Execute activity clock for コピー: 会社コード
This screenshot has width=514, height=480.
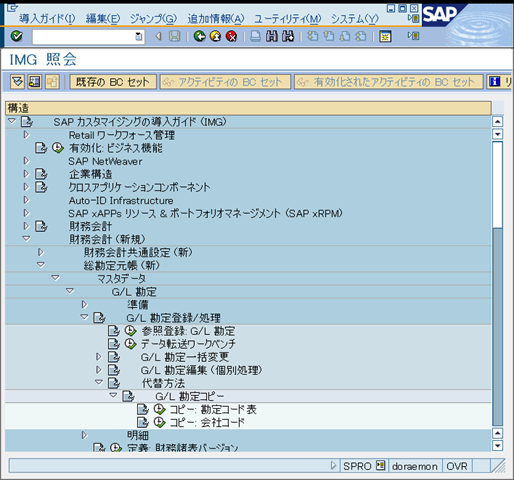(x=159, y=422)
